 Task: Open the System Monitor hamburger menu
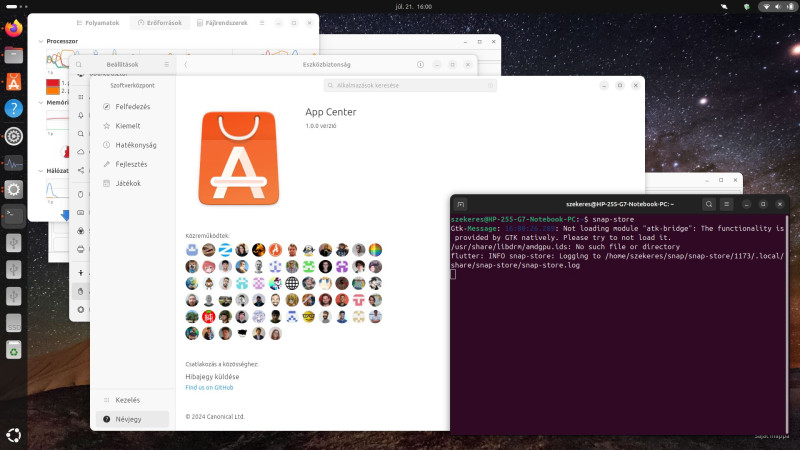[x=262, y=23]
